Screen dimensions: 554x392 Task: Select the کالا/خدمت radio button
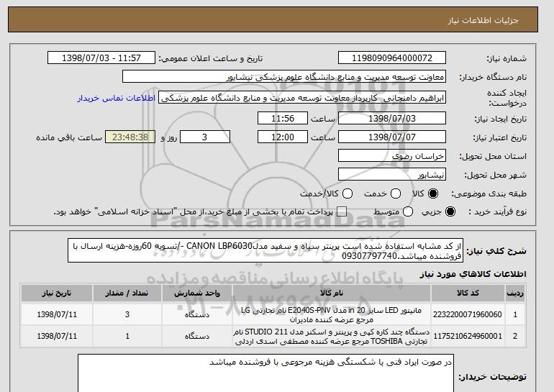tap(348, 193)
